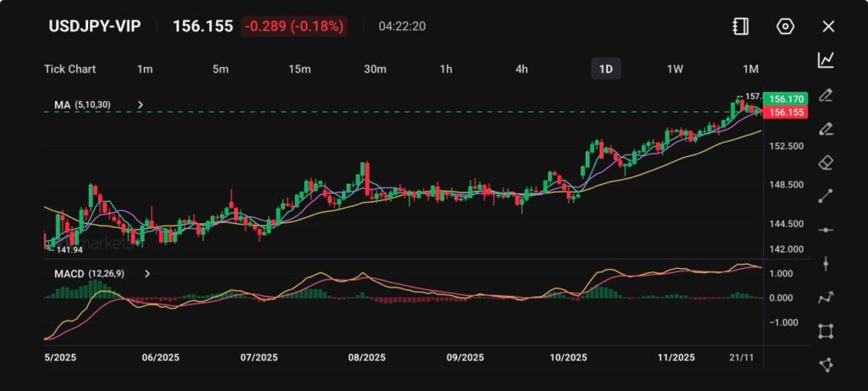Select the rectangle shape tool
The width and height of the screenshot is (868, 391).
click(826, 331)
